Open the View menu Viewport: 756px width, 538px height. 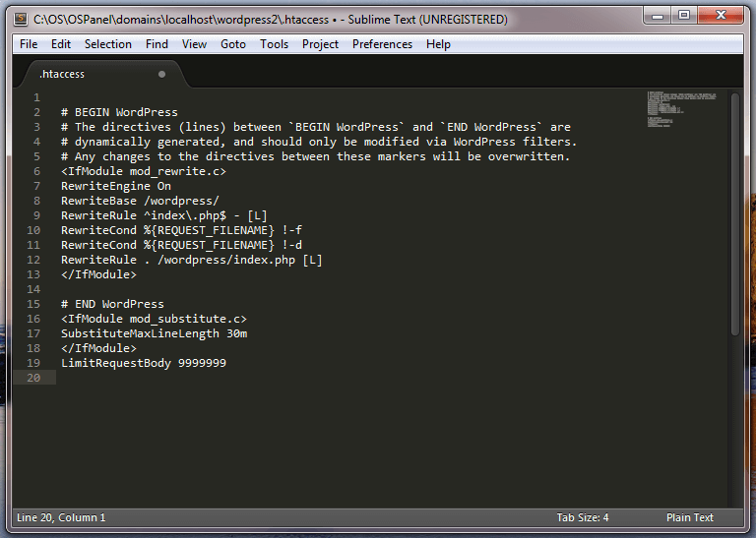[194, 44]
